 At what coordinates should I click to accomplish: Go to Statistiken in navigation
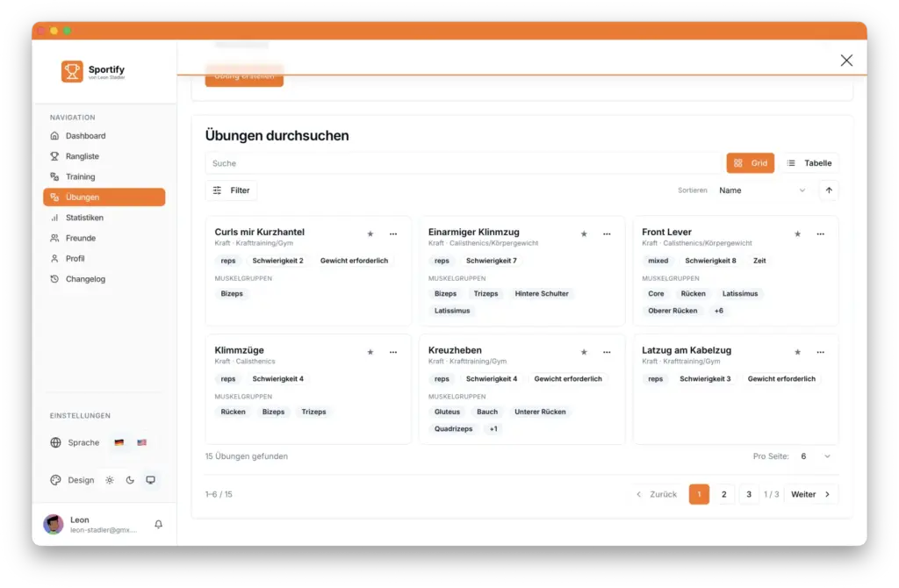pos(84,218)
